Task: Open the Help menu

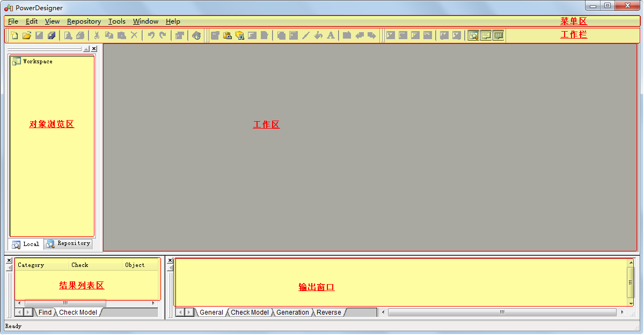Action: (173, 21)
